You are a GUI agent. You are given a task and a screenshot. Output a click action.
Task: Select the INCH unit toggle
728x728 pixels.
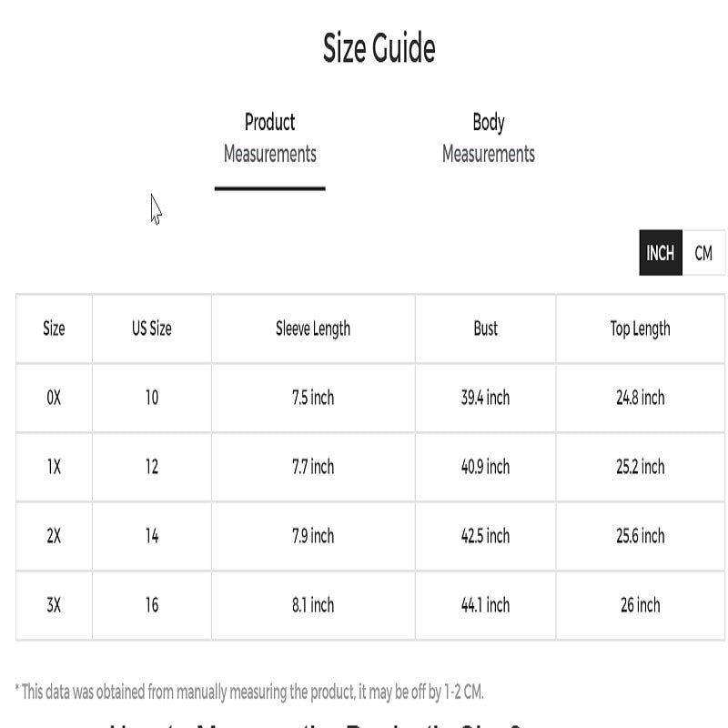point(661,253)
